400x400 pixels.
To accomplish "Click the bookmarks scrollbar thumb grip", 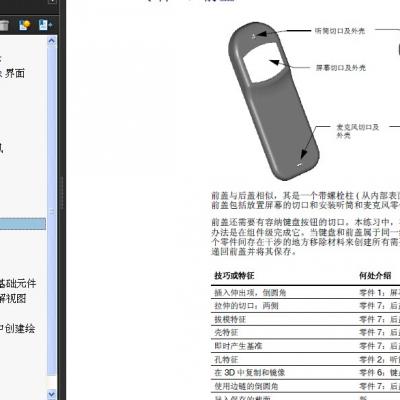I will click(52, 211).
